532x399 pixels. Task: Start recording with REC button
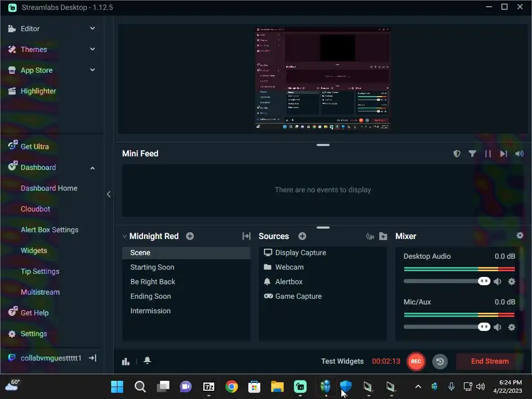click(x=416, y=362)
